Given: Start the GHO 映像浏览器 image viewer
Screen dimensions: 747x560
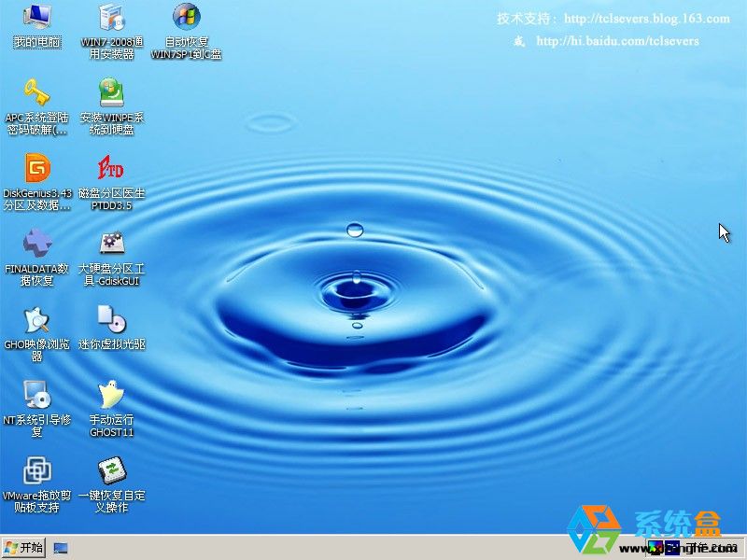Looking at the screenshot, I should coord(35,322).
